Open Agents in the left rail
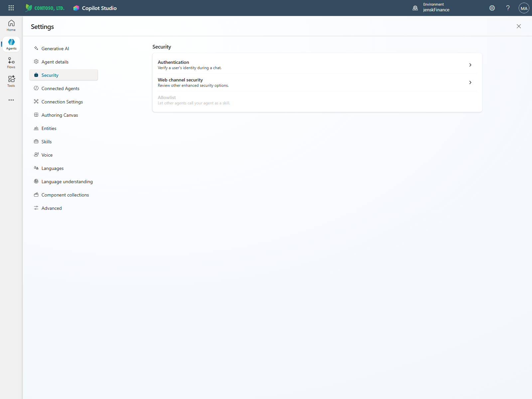Screen dimensions: 532x399 11,44
